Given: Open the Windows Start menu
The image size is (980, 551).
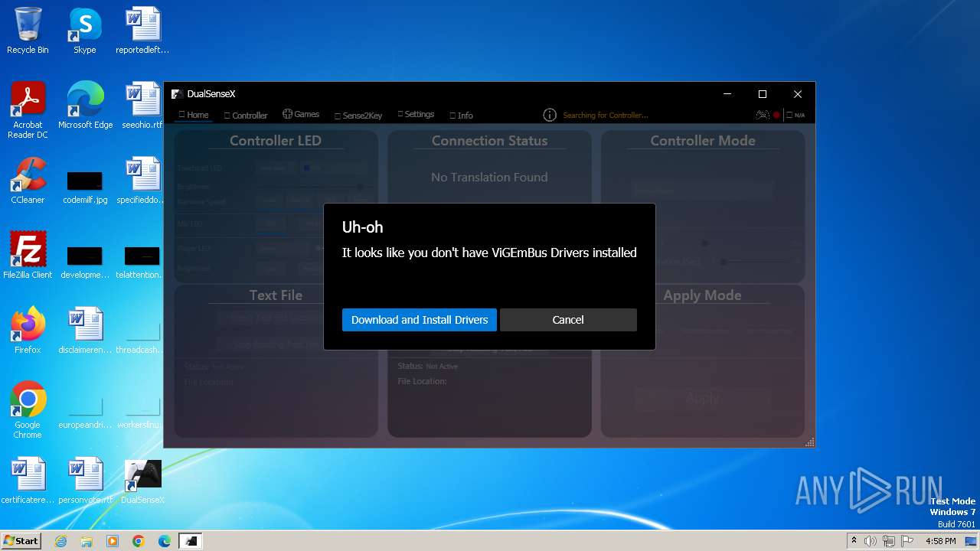Looking at the screenshot, I should pyautogui.click(x=21, y=540).
